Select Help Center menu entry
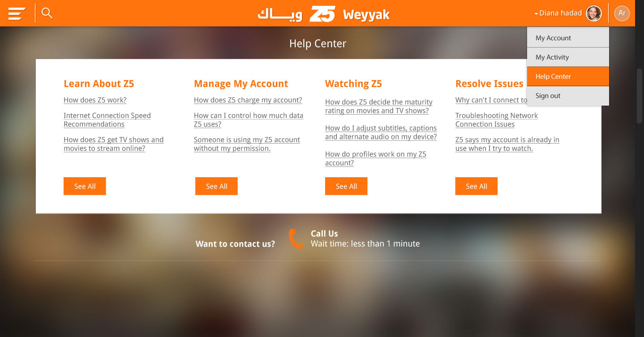 [x=568, y=77]
